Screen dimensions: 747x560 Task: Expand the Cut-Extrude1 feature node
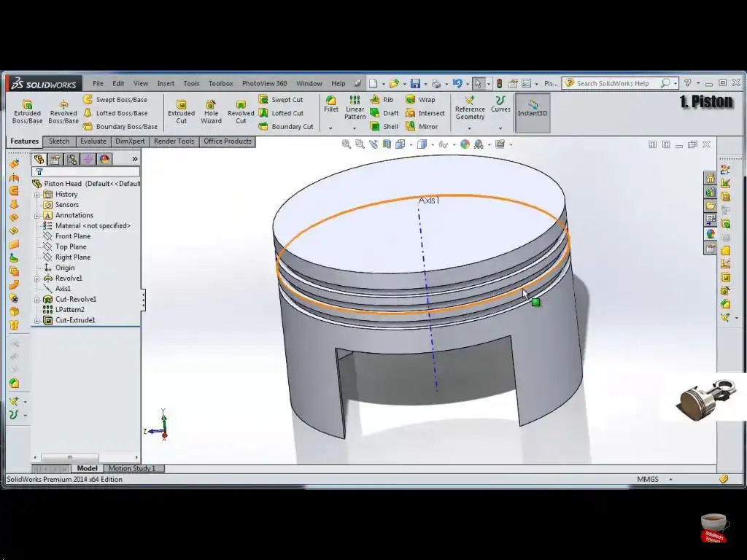point(37,321)
